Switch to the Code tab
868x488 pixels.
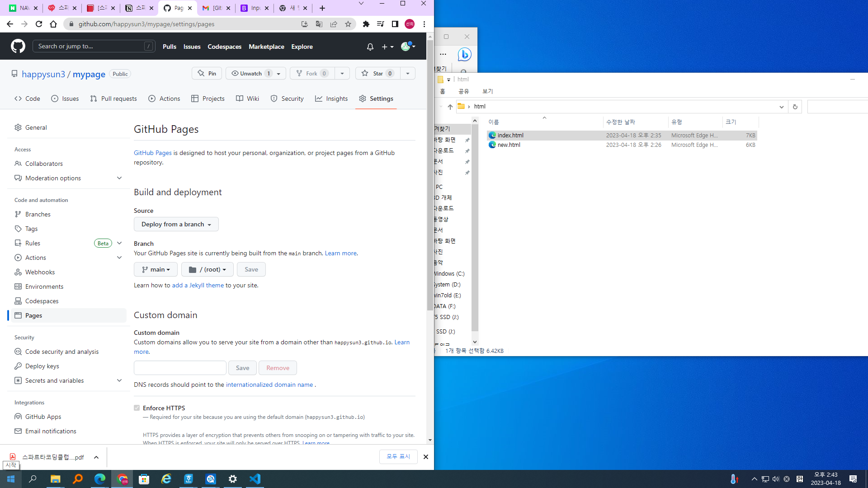[x=27, y=99]
